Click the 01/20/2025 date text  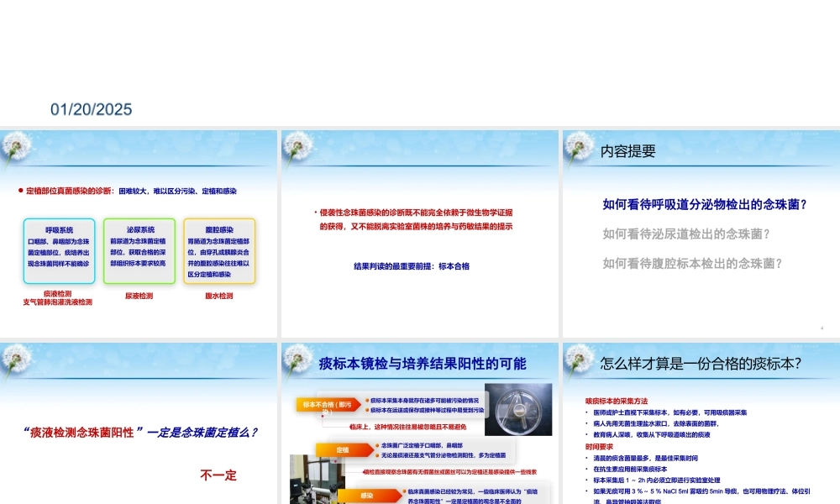point(92,109)
